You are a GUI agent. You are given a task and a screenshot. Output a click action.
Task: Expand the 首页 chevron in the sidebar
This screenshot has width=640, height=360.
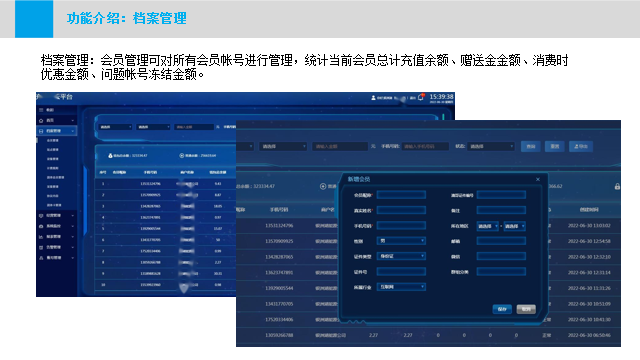tap(73, 121)
